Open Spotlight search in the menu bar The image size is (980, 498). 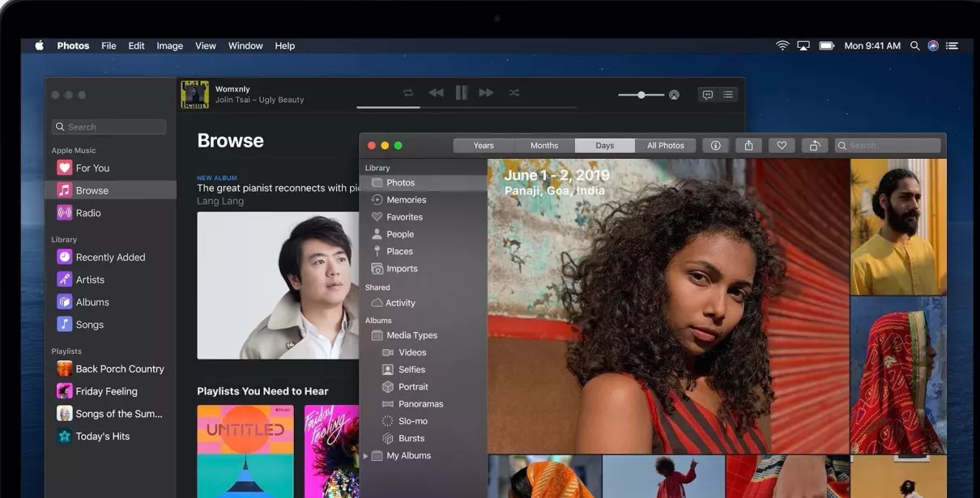[914, 46]
